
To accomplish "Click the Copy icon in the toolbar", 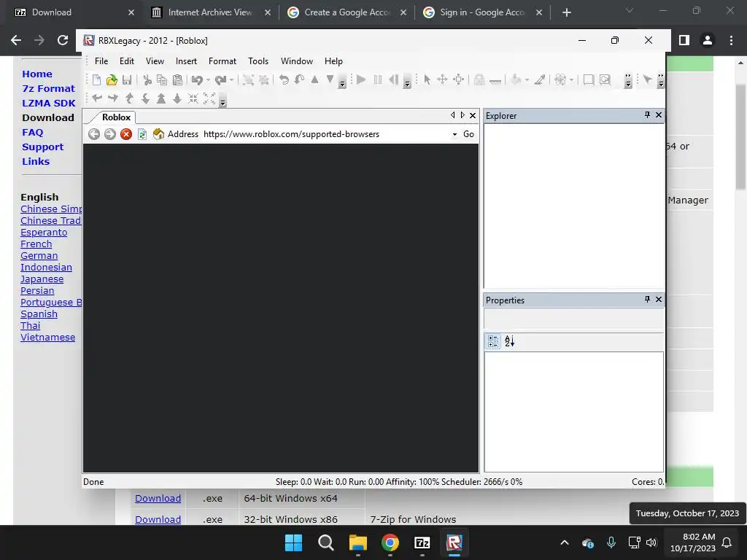I will coord(162,80).
